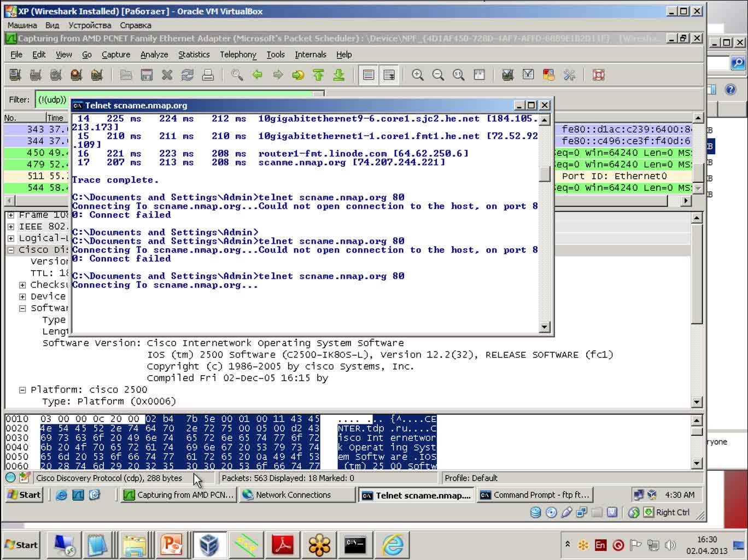Screen dimensions: 748x560
Task: Open coloring rules toolbar icon
Action: pyautogui.click(x=549, y=75)
